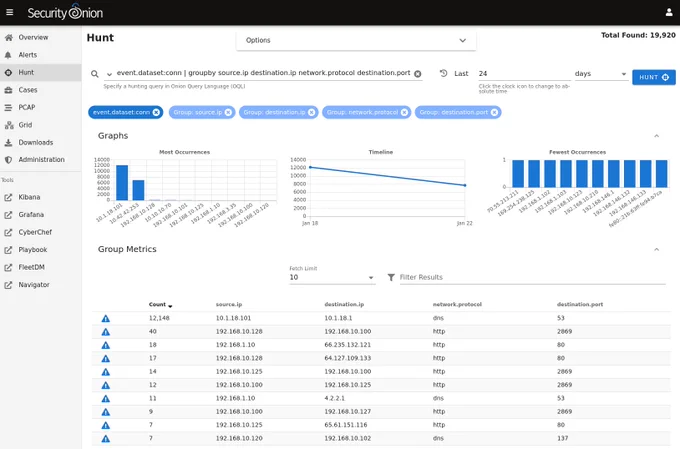
Task: Click the Filter Results field
Action: coord(532,277)
